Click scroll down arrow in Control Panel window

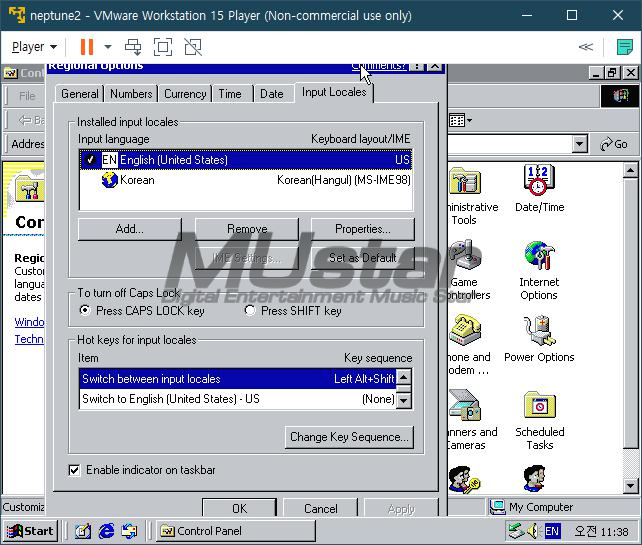631,486
